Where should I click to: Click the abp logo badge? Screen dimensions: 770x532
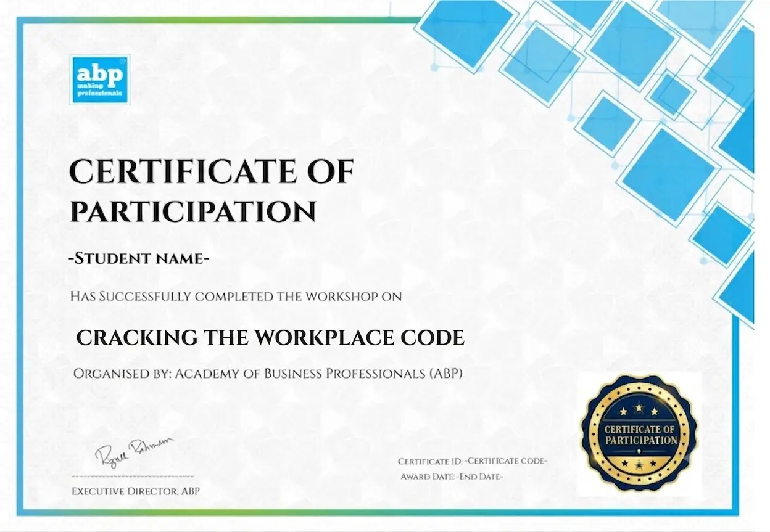click(100, 79)
